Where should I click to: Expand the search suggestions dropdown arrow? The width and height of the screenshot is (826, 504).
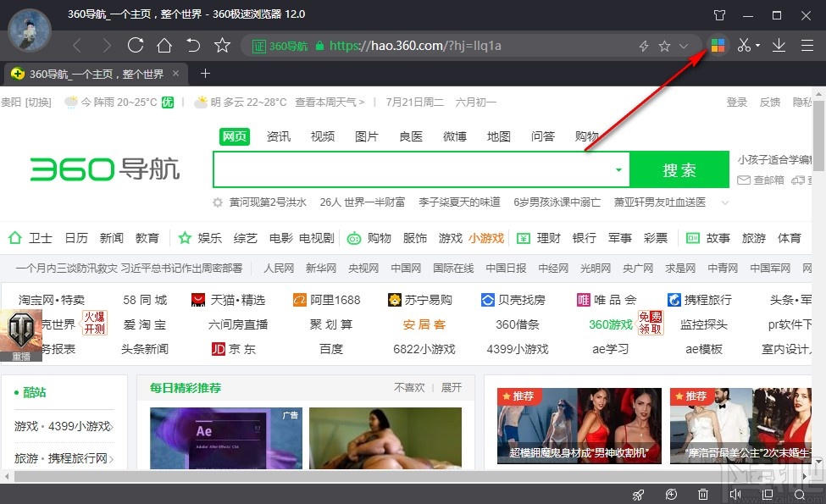[619, 169]
